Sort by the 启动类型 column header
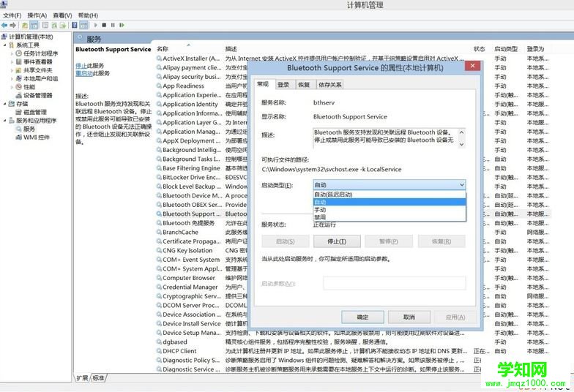Screen dimensions: 574x392 click(x=505, y=49)
